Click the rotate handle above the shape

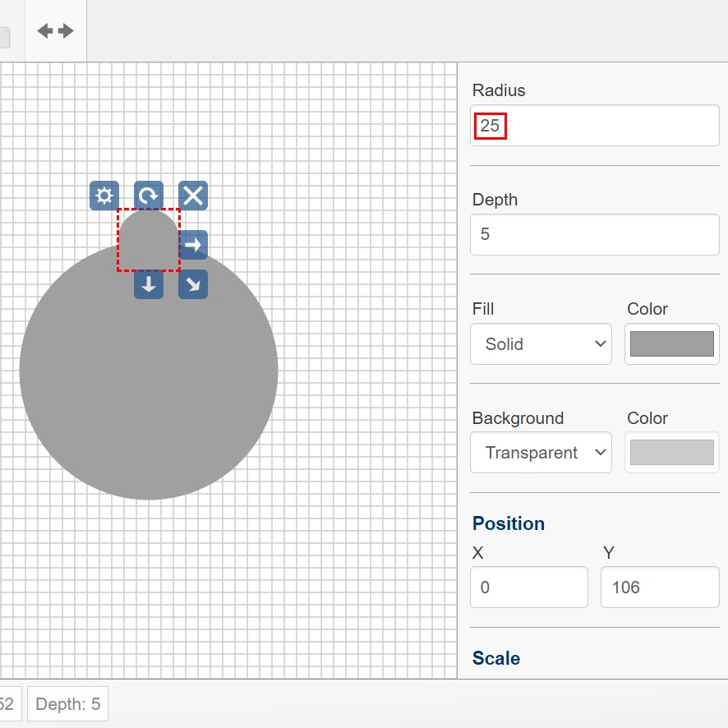pyautogui.click(x=149, y=196)
